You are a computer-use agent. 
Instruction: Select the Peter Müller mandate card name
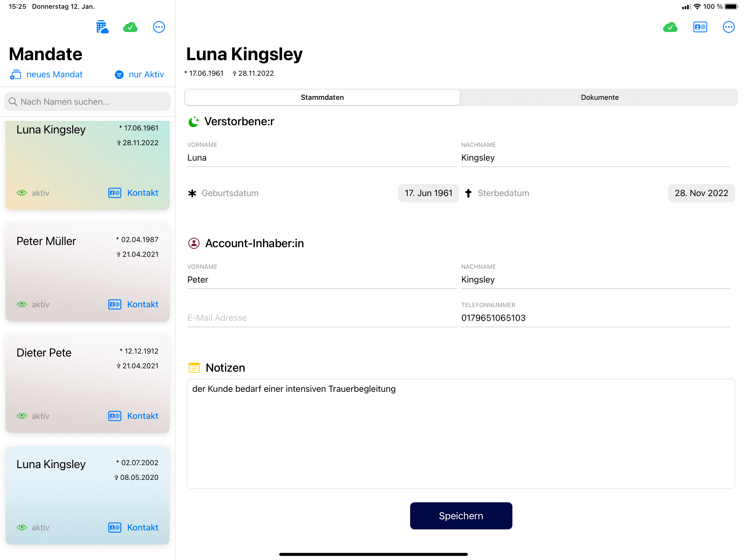[46, 241]
